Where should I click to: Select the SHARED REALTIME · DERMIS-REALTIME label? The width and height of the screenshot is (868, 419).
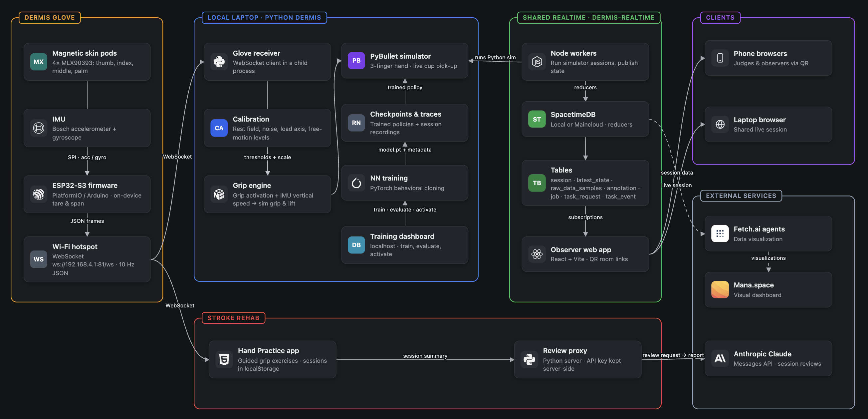click(x=588, y=18)
